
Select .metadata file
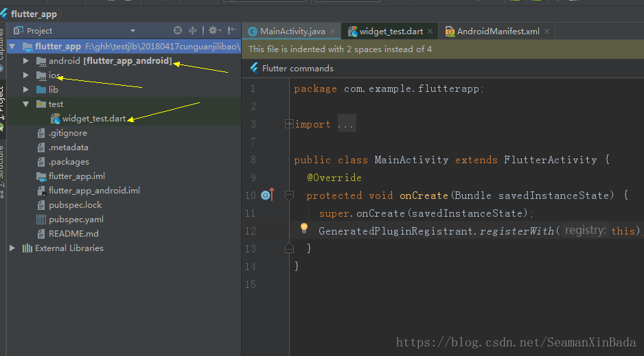pos(68,147)
